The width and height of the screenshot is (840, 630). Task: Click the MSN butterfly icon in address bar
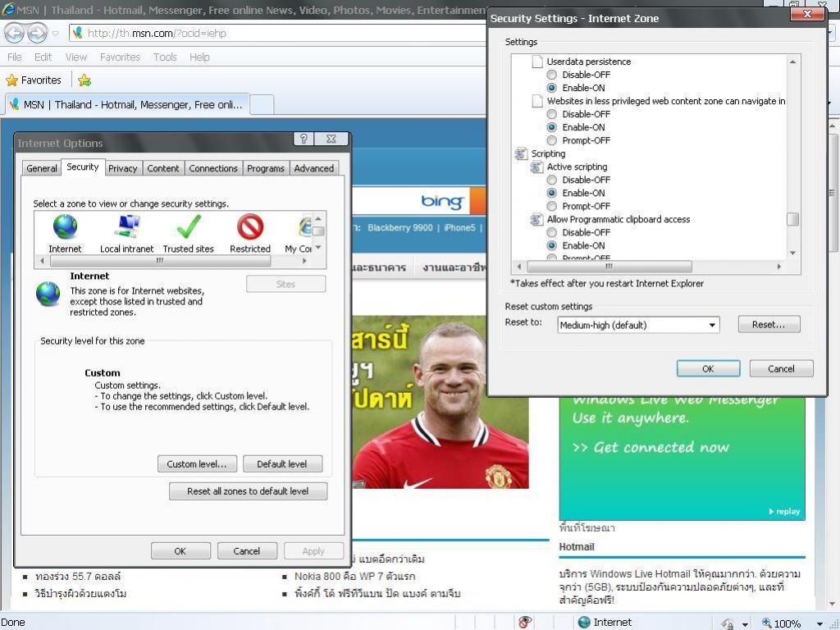point(78,33)
